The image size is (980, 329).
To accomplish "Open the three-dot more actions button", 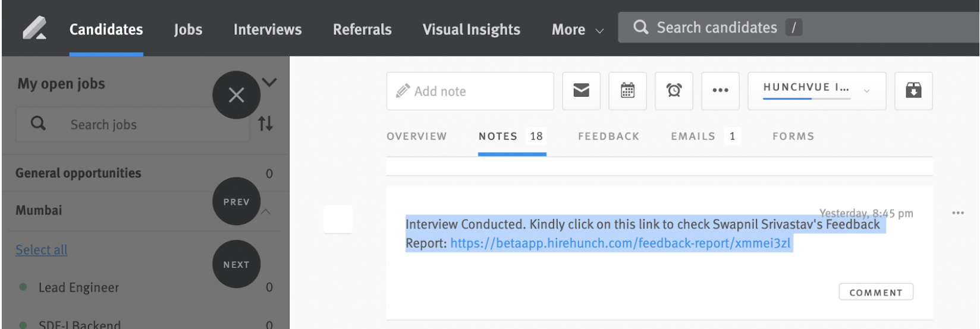I will (720, 91).
